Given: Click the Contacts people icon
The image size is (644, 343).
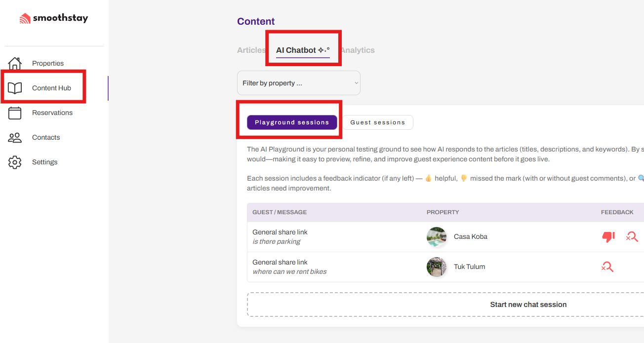Looking at the screenshot, I should [x=15, y=138].
